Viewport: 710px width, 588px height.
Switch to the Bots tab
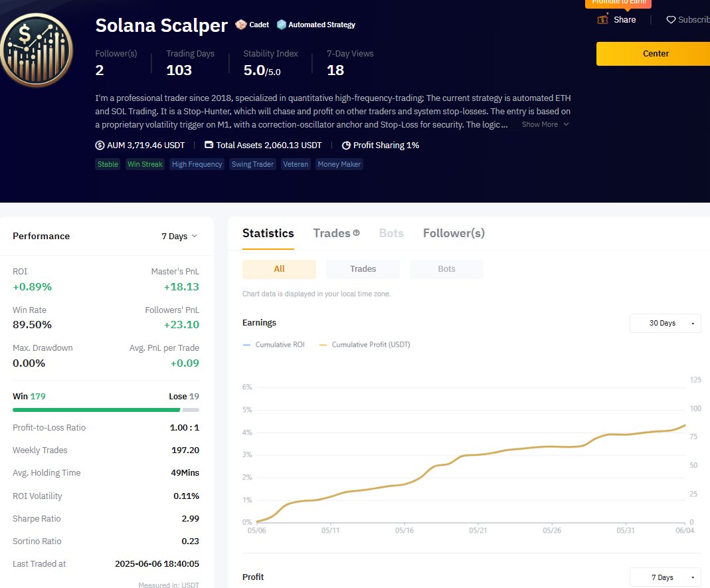pos(391,233)
